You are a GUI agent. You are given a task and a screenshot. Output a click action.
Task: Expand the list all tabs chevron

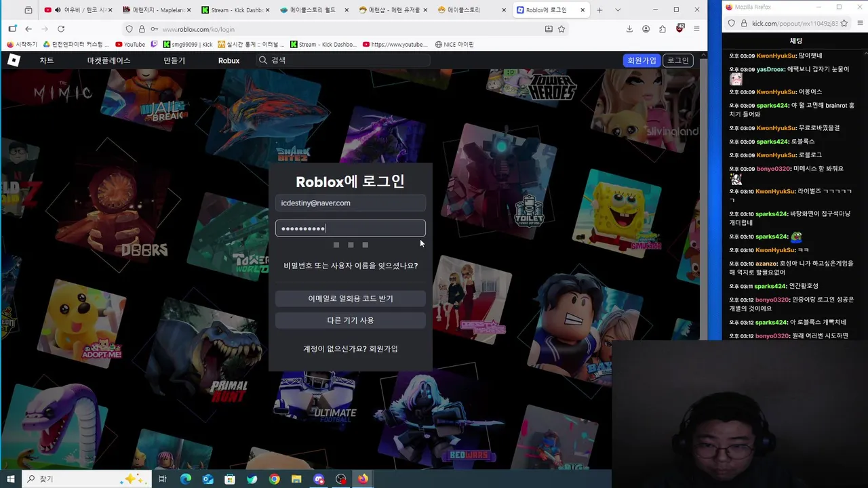point(617,10)
